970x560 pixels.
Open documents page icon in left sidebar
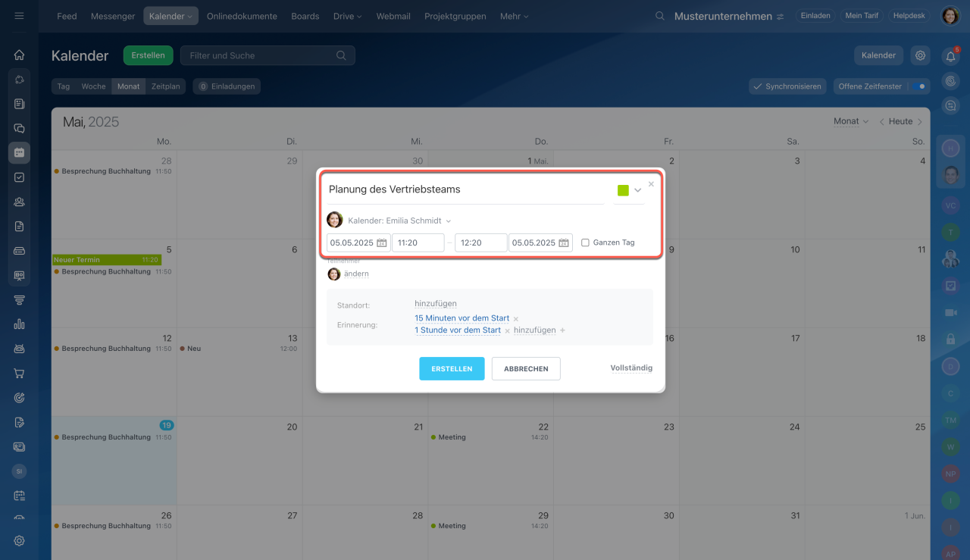pos(19,226)
